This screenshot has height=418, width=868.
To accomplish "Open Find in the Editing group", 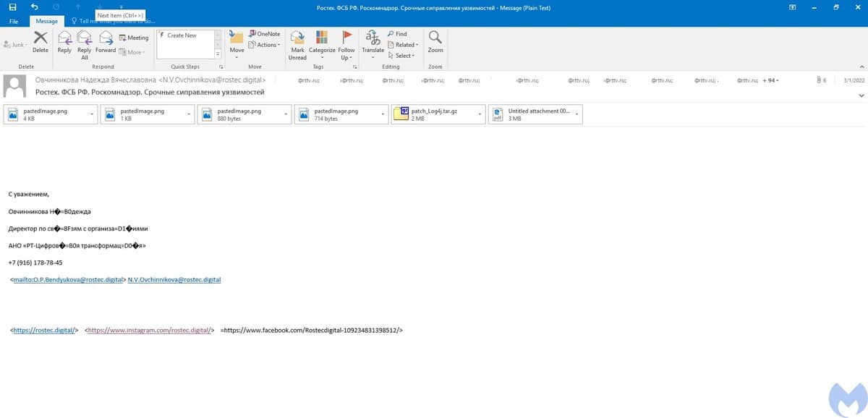I will (397, 34).
